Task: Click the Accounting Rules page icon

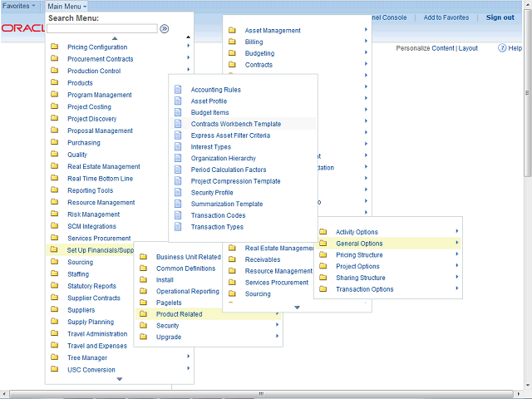Action: 178,89
